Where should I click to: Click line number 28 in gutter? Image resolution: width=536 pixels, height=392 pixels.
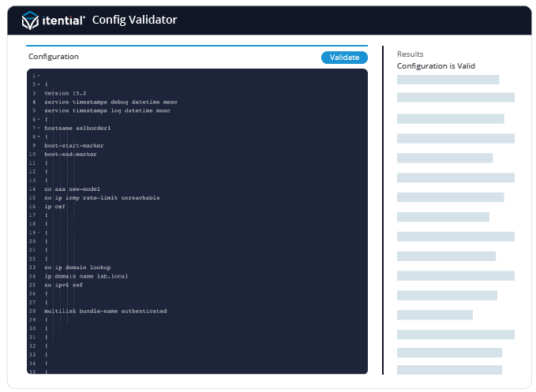32,311
